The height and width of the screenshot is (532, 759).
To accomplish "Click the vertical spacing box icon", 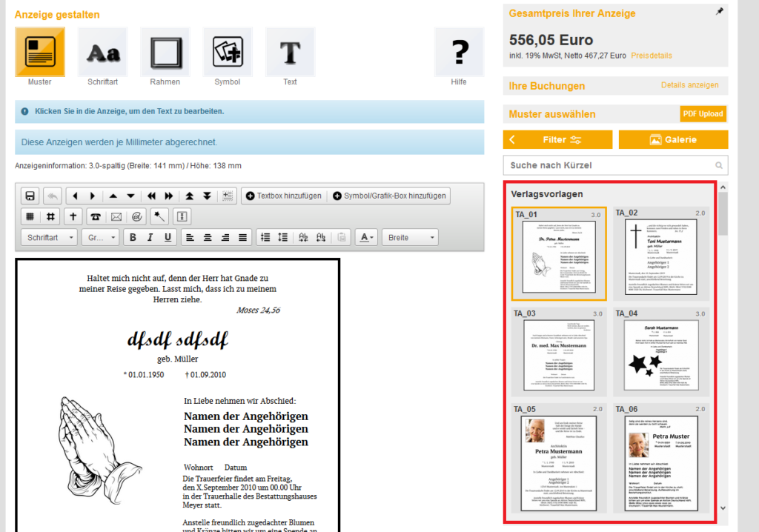I will (x=182, y=216).
